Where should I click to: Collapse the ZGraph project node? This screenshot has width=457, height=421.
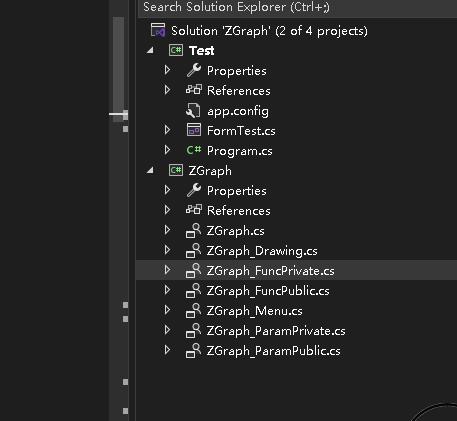pos(150,170)
